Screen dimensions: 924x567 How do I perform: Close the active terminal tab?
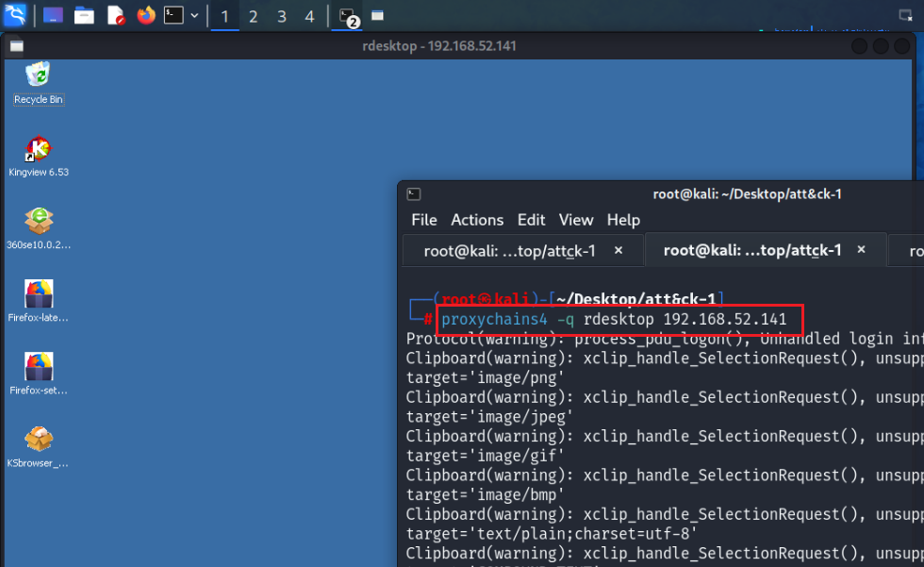click(x=862, y=250)
